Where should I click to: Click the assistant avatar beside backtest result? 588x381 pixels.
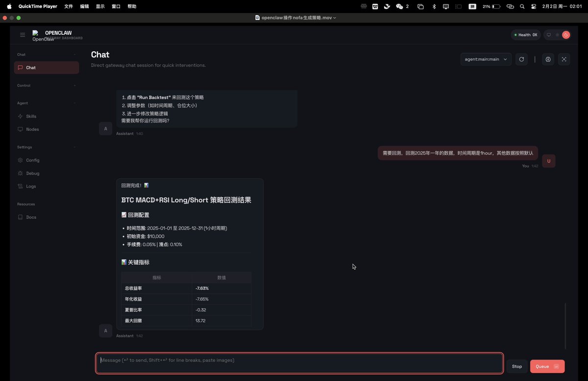(105, 330)
